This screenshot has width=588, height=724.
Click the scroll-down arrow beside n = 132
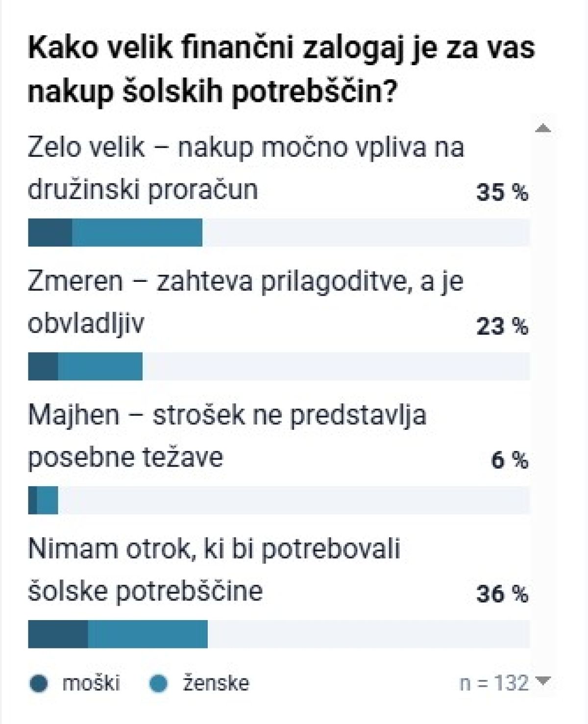[543, 680]
